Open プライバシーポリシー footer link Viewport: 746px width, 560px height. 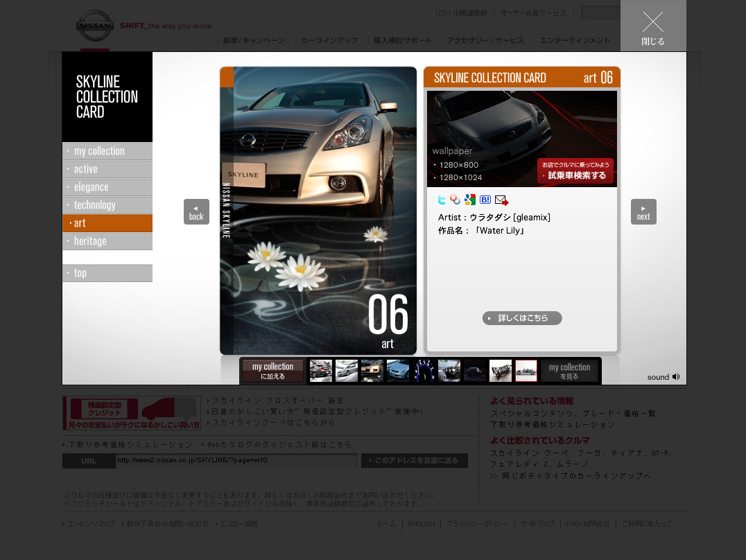click(x=477, y=523)
